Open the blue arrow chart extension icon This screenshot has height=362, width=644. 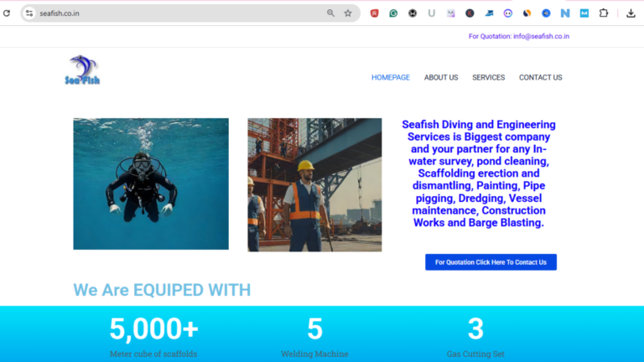point(489,13)
